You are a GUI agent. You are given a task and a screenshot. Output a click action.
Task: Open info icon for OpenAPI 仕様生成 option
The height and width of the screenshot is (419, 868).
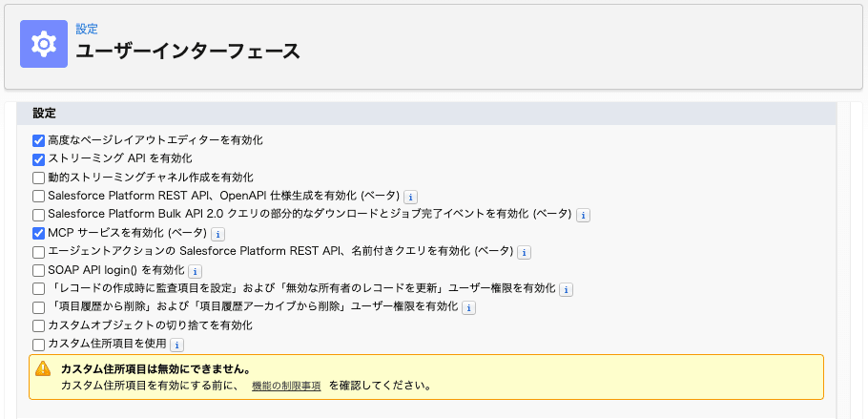[x=410, y=197]
